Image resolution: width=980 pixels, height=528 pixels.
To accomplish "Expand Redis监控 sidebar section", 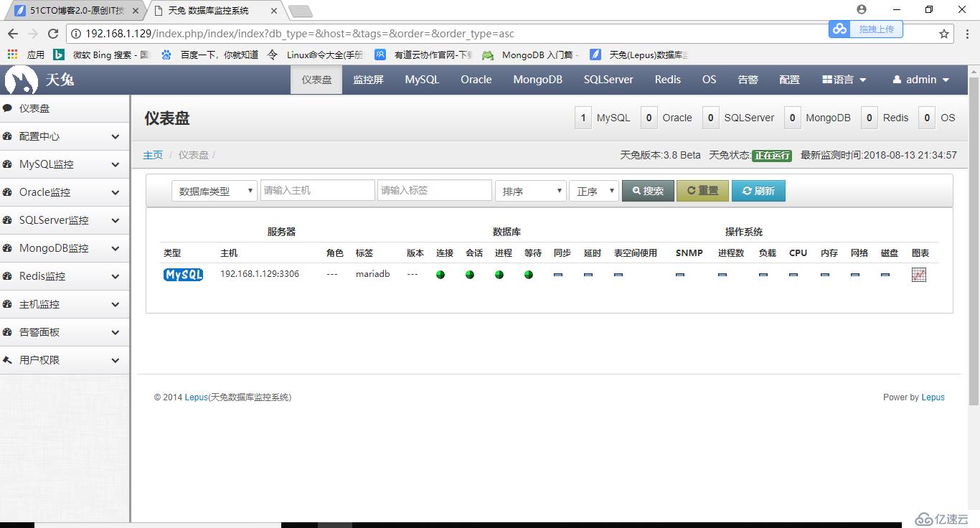I will (65, 276).
